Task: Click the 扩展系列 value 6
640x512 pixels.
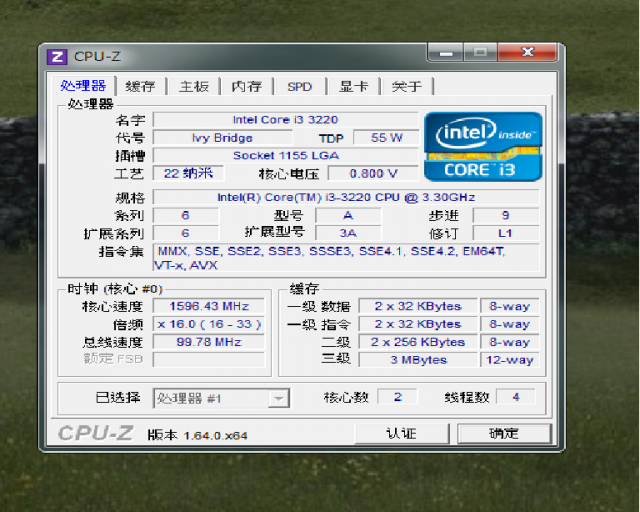Action: point(185,233)
